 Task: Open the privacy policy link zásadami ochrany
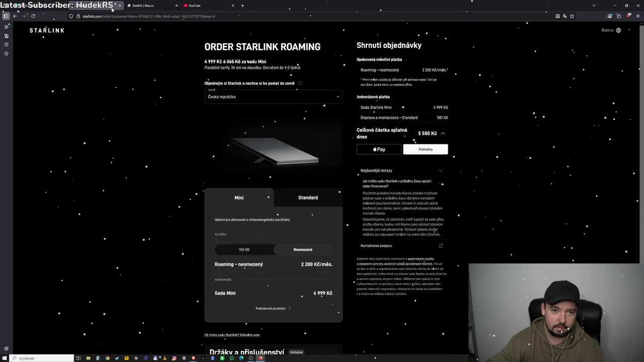tap(394, 264)
